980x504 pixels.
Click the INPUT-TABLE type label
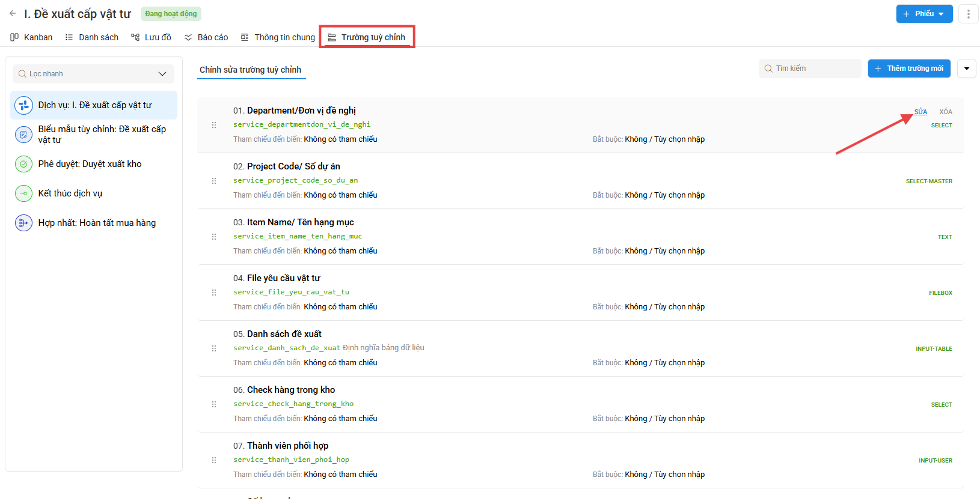[934, 349]
